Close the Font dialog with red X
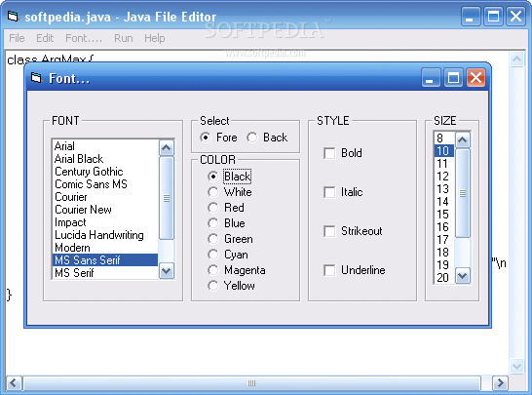The width and height of the screenshot is (532, 395). coord(475,77)
